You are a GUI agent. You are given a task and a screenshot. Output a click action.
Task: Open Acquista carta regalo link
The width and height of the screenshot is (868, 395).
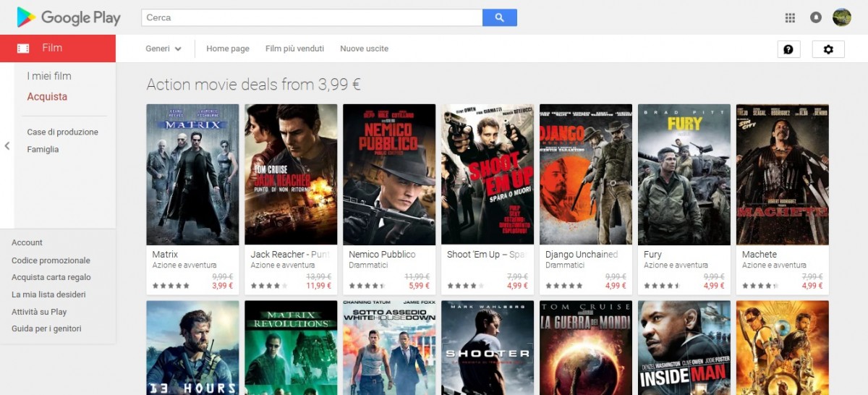coord(51,277)
